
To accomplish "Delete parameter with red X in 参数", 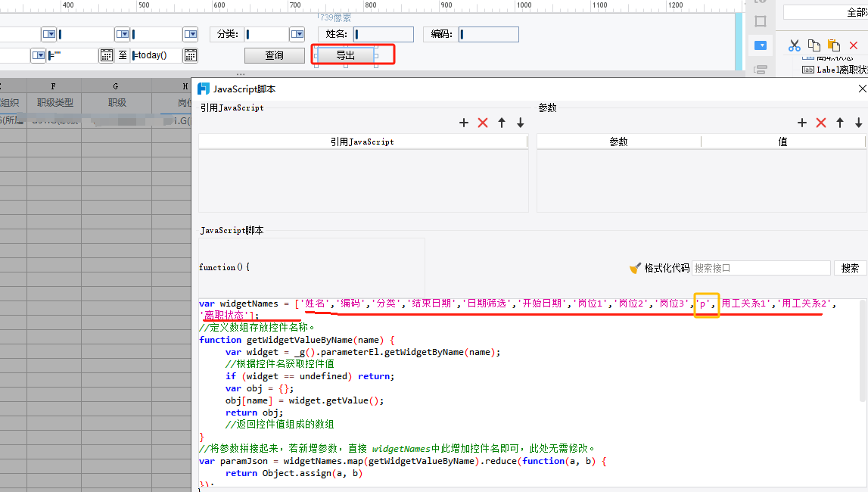I will pos(821,123).
